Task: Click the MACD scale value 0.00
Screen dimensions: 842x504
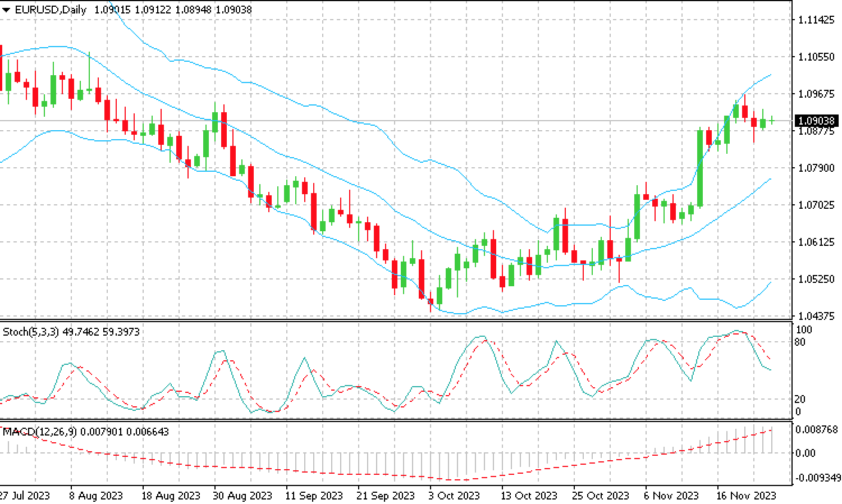Action: (807, 453)
